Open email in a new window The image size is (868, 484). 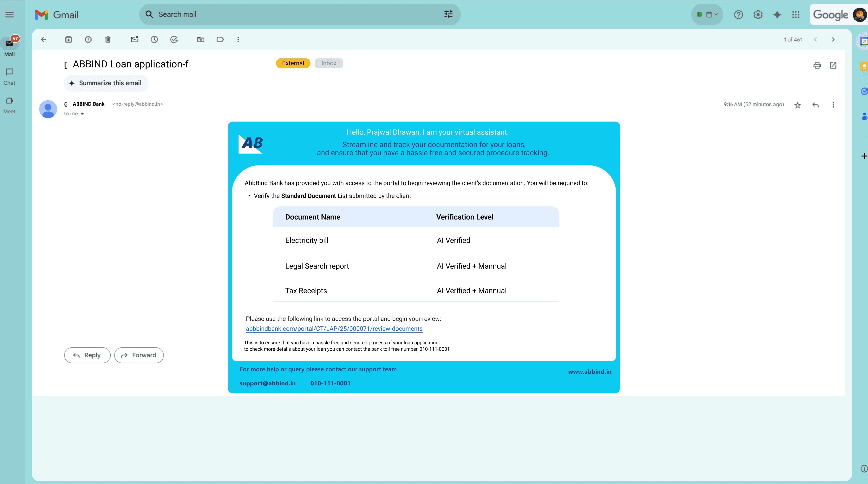(833, 65)
